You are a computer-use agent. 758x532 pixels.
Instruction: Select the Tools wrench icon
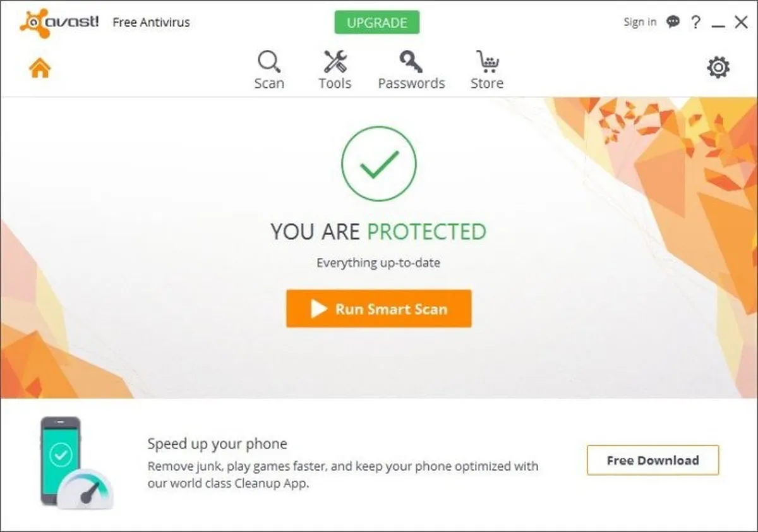click(x=335, y=61)
